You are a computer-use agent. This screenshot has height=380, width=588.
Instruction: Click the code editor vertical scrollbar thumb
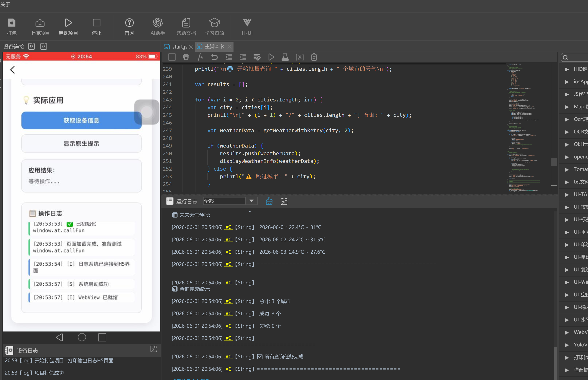coord(554,162)
